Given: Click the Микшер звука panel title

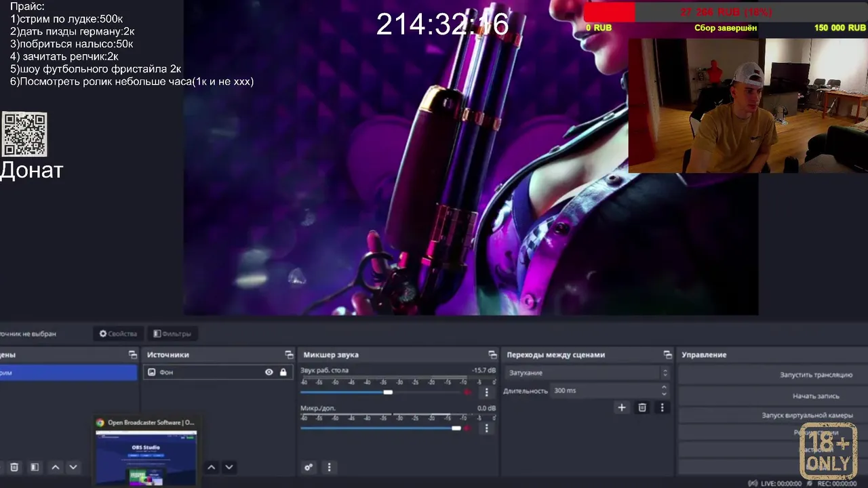Looking at the screenshot, I should pos(331,354).
